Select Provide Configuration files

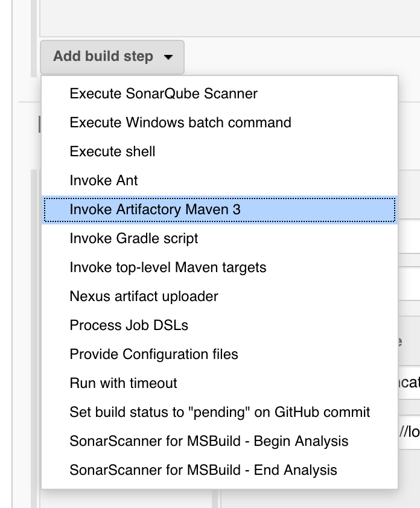(x=154, y=354)
